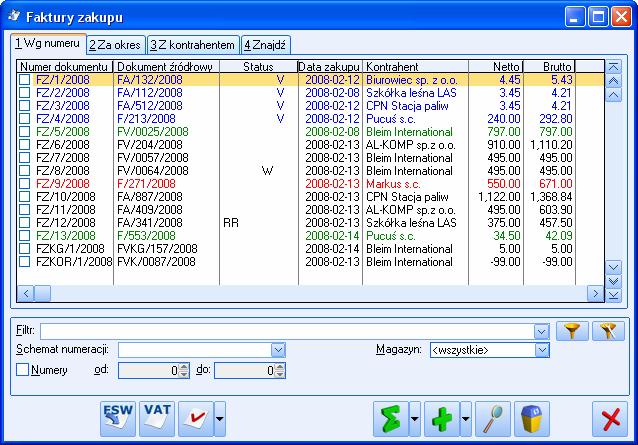Go page up double arrow button
The height and width of the screenshot is (445, 638).
(614, 81)
